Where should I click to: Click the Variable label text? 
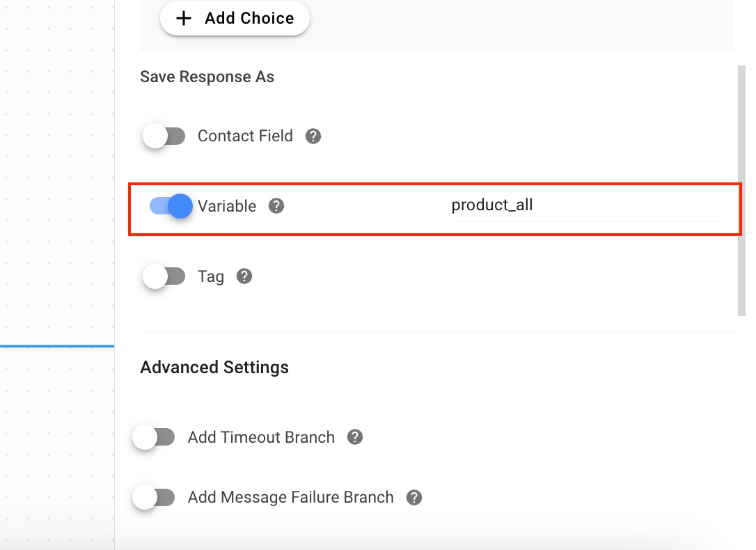[x=227, y=206]
